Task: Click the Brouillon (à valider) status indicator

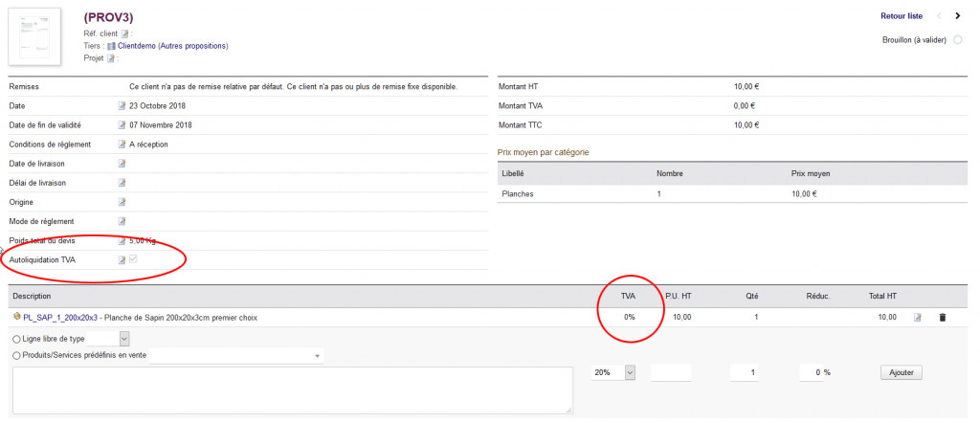Action: point(958,40)
